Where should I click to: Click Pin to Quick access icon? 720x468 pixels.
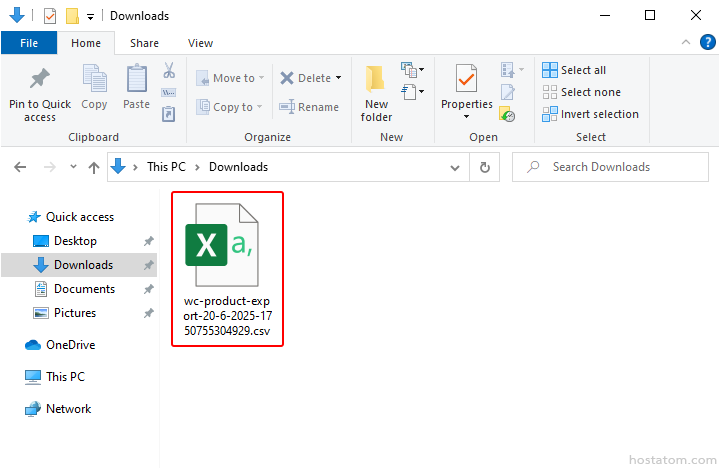pyautogui.click(x=40, y=80)
